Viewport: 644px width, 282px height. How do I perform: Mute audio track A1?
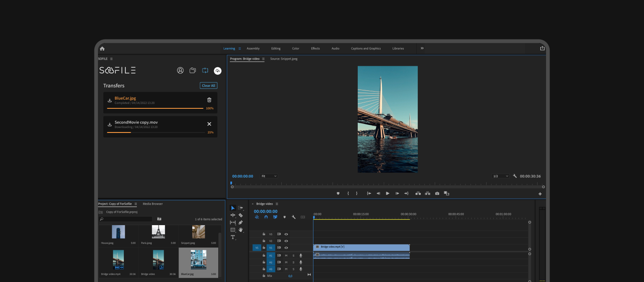(286, 255)
